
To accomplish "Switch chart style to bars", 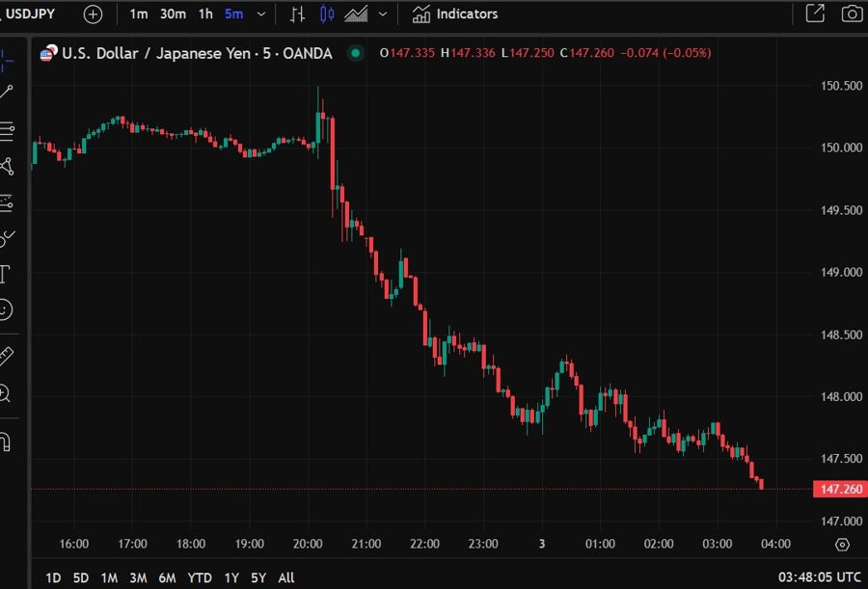I will (298, 14).
